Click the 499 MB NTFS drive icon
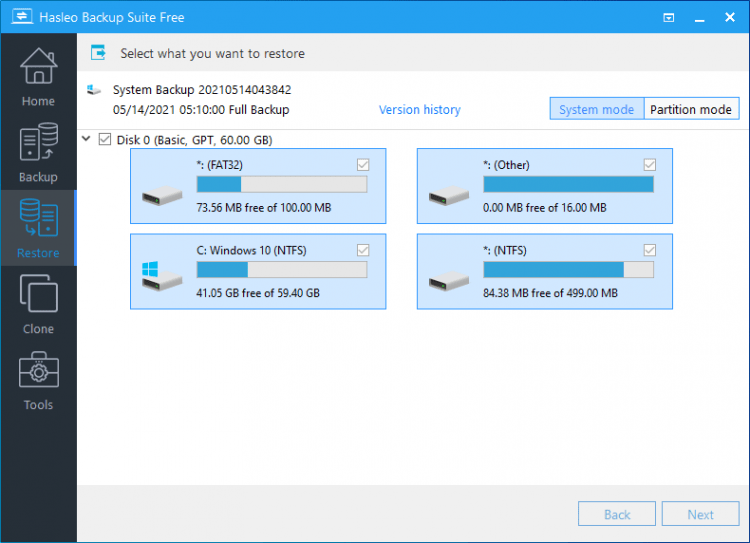Screen dimensions: 750x543 coord(449,280)
